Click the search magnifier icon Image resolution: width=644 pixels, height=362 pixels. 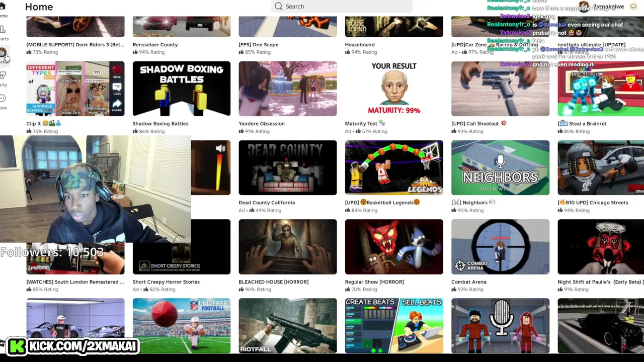[x=279, y=7]
